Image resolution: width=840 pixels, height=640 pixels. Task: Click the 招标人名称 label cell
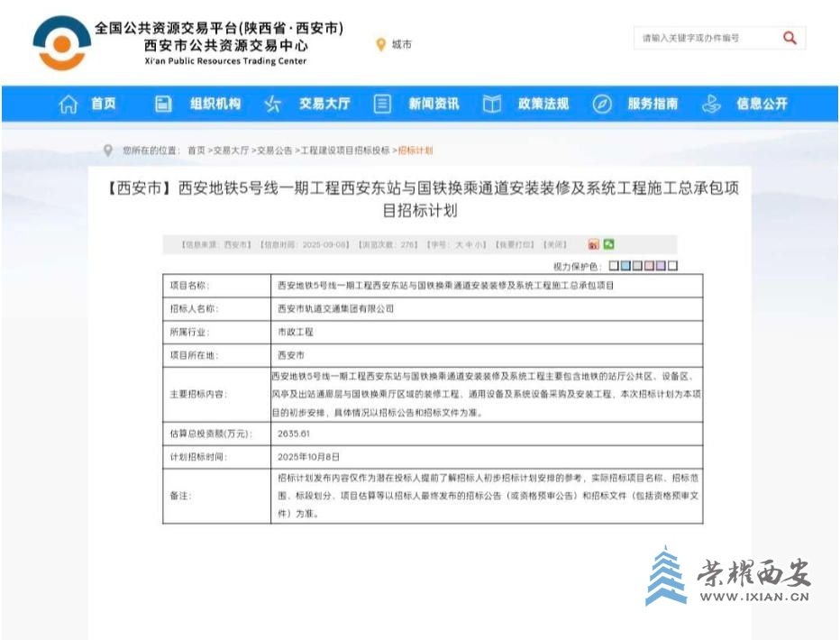pyautogui.click(x=217, y=309)
